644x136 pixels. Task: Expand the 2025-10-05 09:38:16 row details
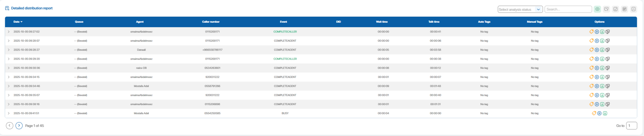pyautogui.click(x=8, y=104)
